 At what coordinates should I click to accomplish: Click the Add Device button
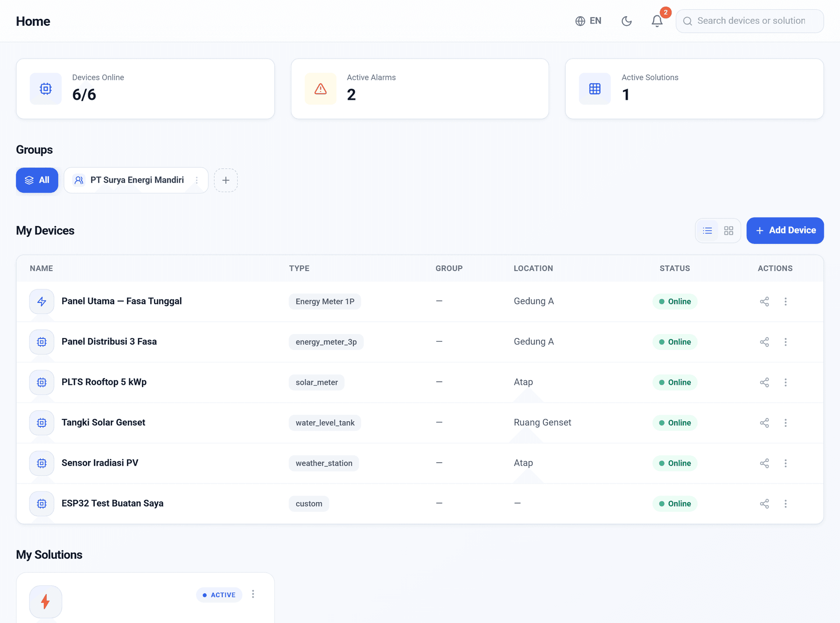[785, 230]
